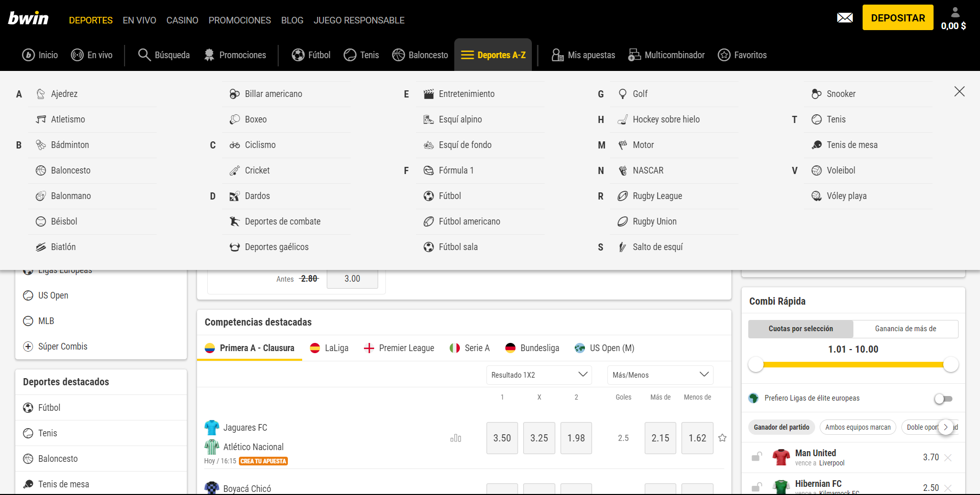Select odds 3.50 for Jaguares FC win
Viewport: 980px width, 495px height.
pos(502,438)
